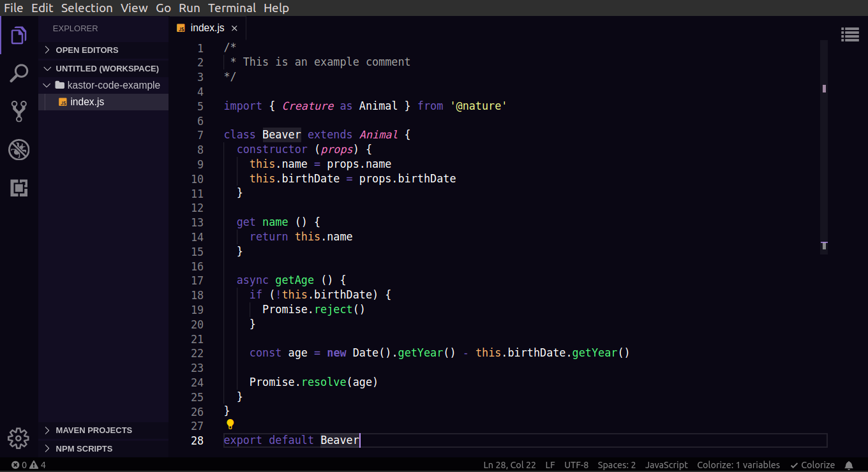Expand the Open Editors section
This screenshot has width=868, height=472.
105,50
